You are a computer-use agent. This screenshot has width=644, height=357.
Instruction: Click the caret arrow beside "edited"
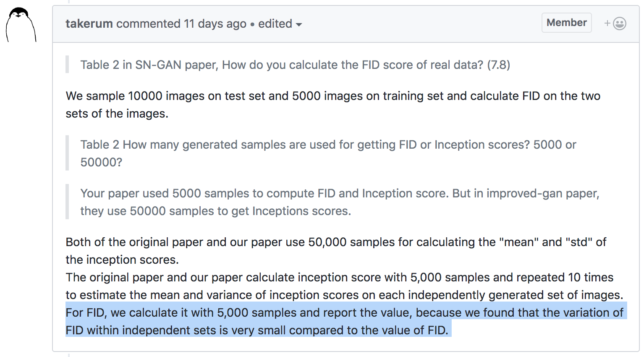point(299,25)
